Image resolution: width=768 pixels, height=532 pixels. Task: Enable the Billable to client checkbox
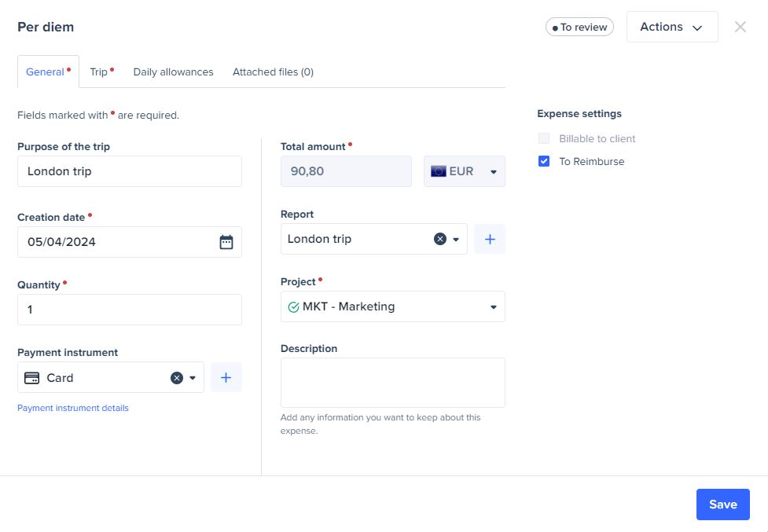tap(544, 139)
